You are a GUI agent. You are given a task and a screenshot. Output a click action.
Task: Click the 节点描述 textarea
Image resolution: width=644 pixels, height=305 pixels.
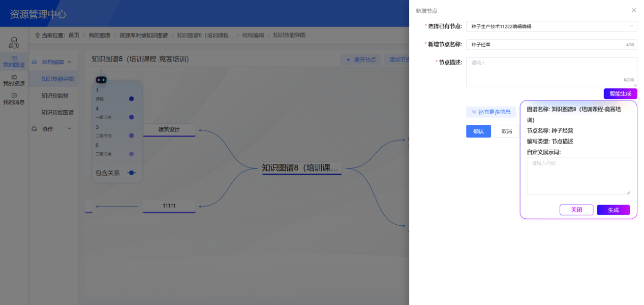[x=551, y=72]
